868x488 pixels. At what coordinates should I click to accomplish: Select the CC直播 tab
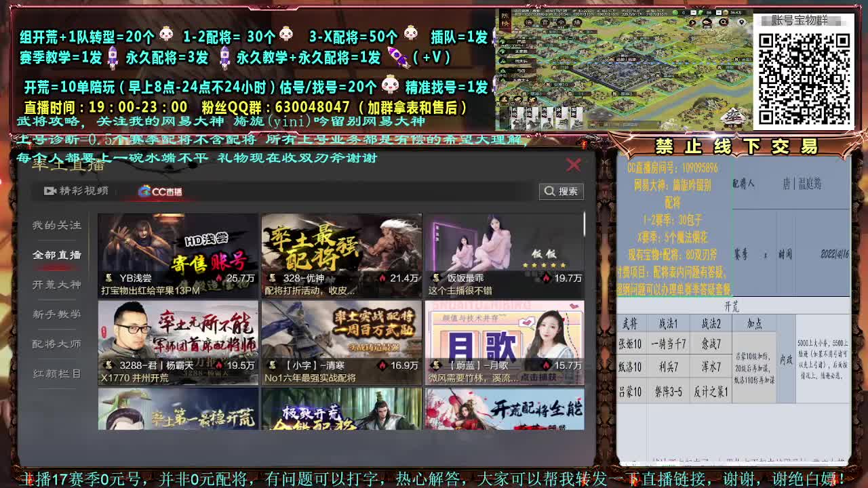160,192
